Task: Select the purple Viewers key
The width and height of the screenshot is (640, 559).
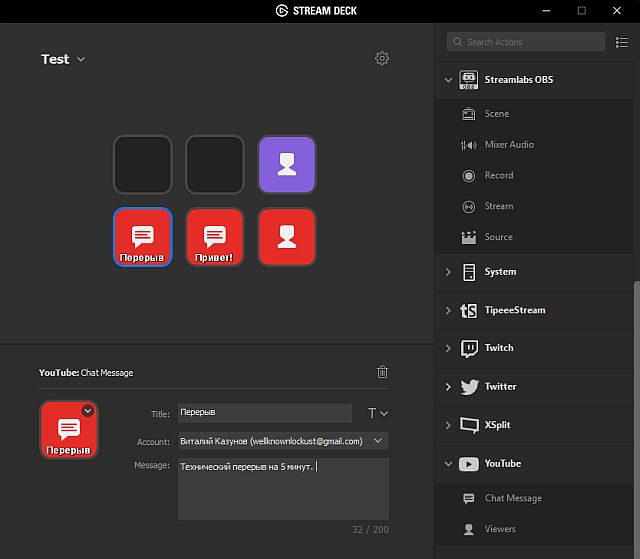Action: click(x=287, y=164)
